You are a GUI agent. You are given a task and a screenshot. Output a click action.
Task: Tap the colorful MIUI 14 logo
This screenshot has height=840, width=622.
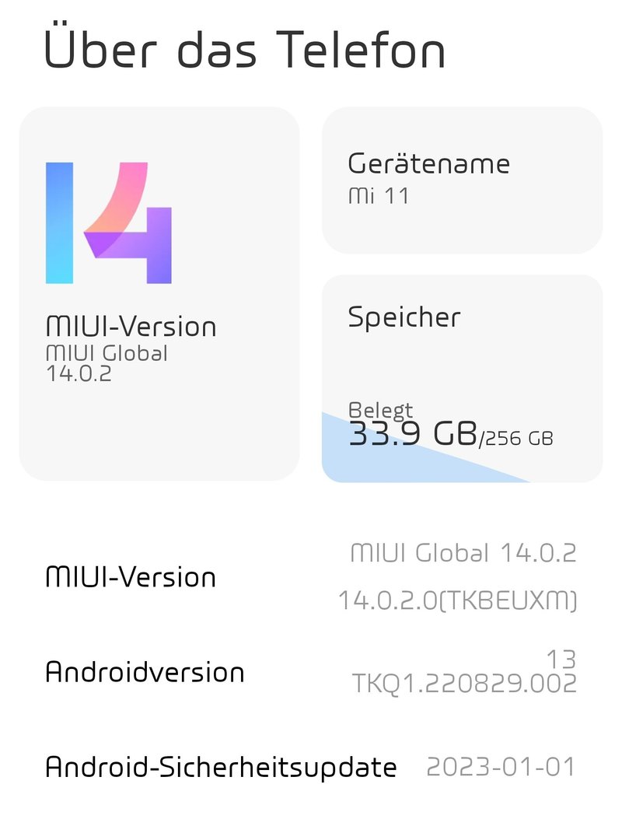point(109,222)
